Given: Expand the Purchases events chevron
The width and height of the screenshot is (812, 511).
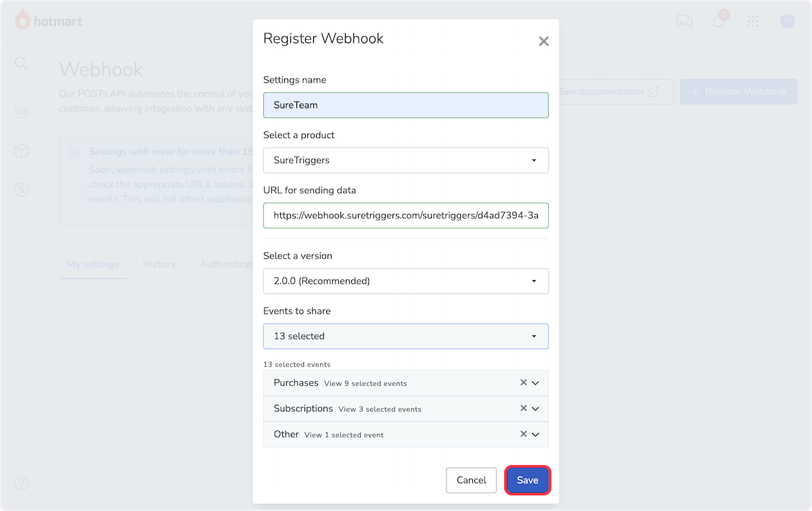Looking at the screenshot, I should pyautogui.click(x=535, y=383).
